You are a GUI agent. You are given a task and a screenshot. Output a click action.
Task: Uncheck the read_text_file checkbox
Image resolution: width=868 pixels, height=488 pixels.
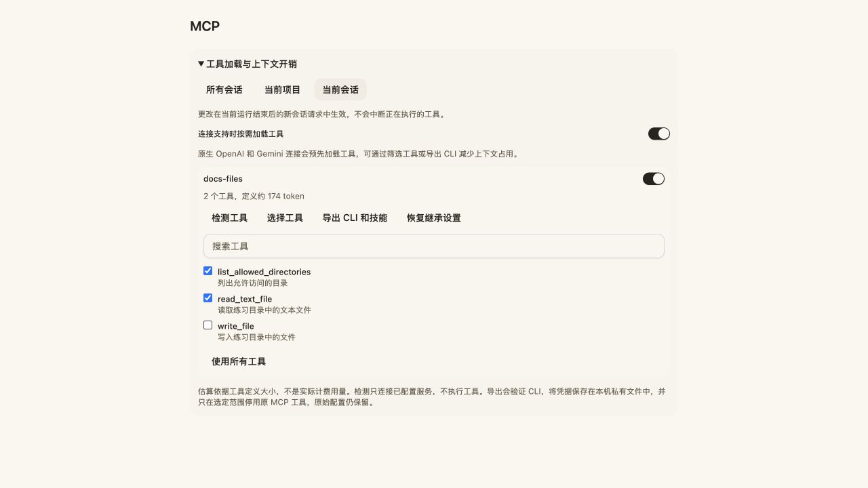[208, 298]
